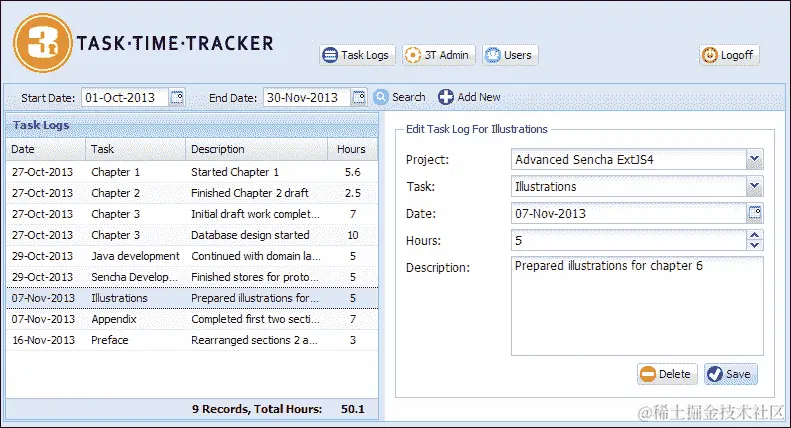Screen dimensions: 791x428
Task: Delete the current task log
Action: [667, 374]
